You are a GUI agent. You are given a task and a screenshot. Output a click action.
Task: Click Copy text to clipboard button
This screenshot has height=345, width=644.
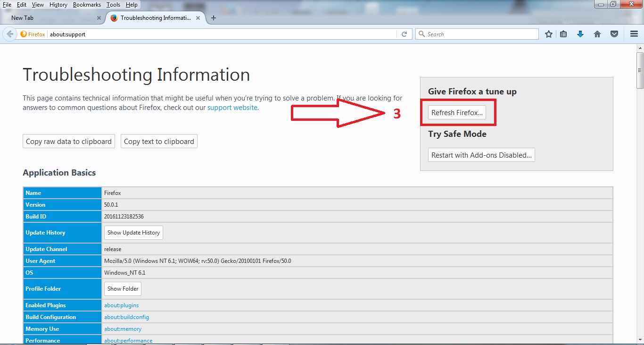tap(159, 141)
